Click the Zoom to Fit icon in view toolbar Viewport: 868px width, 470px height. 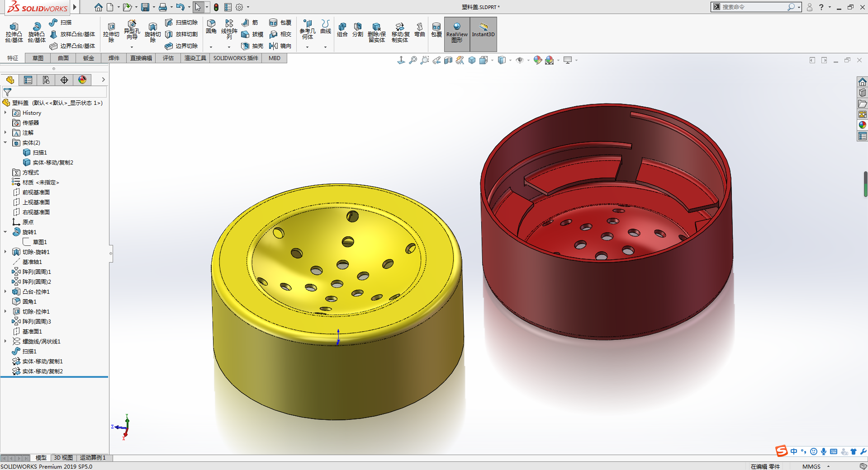[x=413, y=60]
